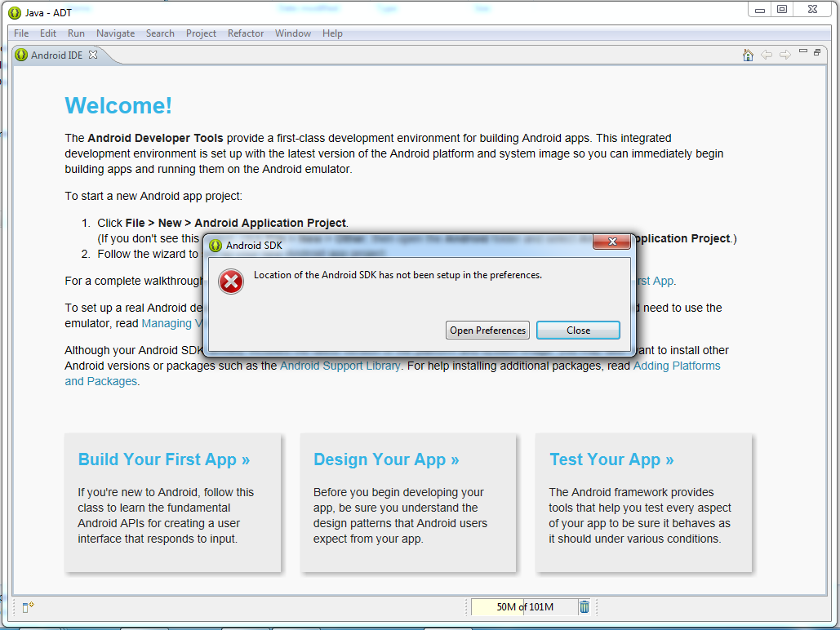The height and width of the screenshot is (630, 840).
Task: Open the Project menu
Action: coord(202,33)
